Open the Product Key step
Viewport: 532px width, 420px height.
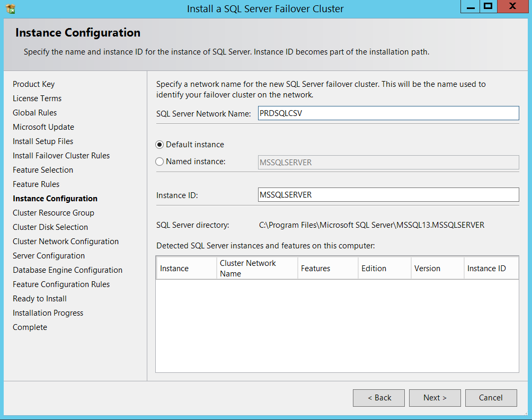[x=33, y=84]
